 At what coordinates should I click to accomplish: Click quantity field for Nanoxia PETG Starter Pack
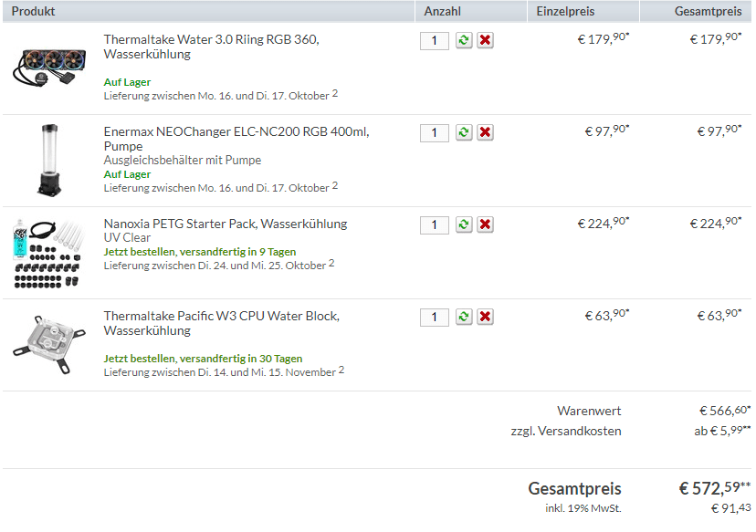coord(435,225)
